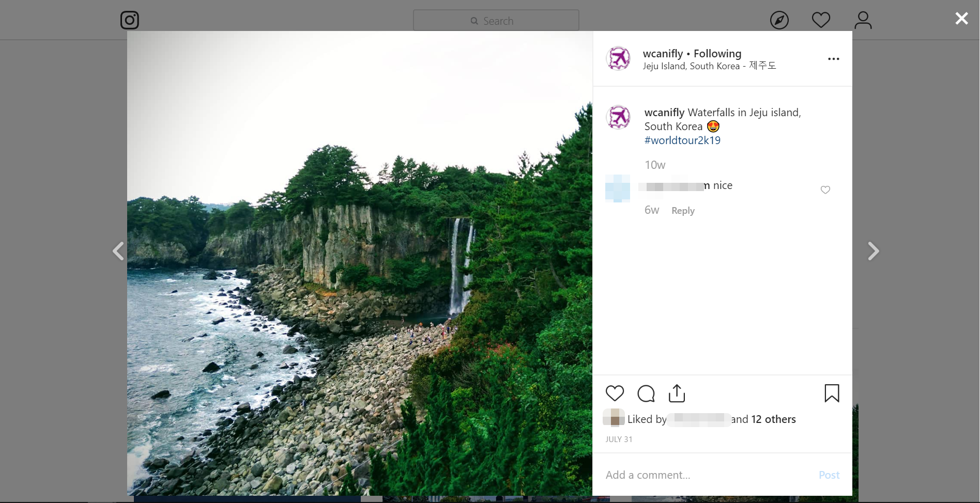Share the post using the share icon

point(677,393)
